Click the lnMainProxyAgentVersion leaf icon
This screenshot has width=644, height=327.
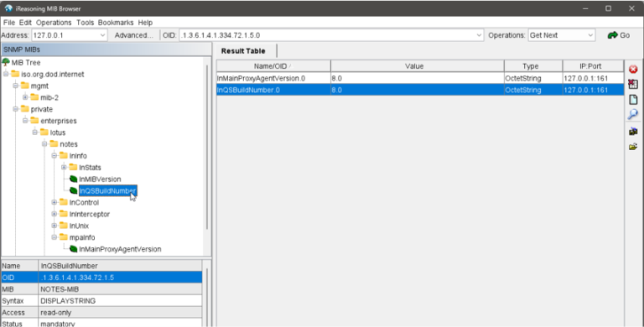[74, 249]
